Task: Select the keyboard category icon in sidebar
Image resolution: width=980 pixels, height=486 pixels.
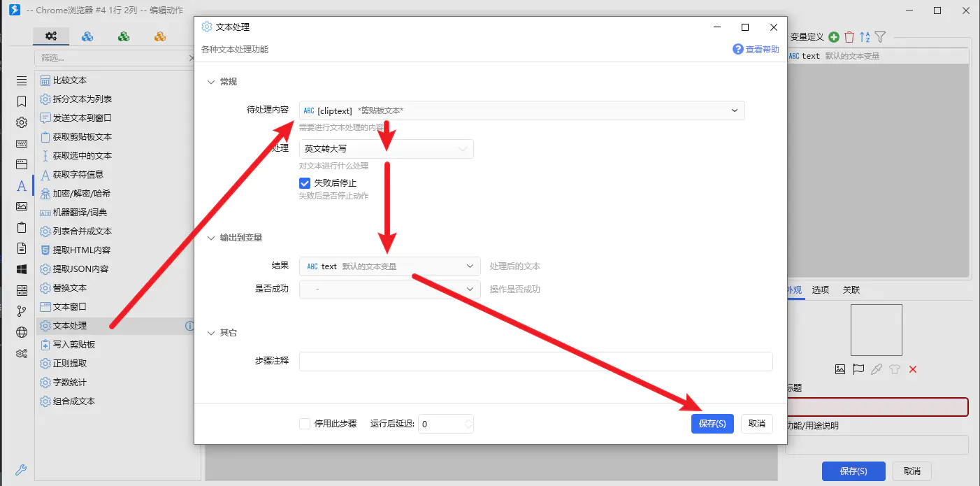Action: [x=22, y=143]
